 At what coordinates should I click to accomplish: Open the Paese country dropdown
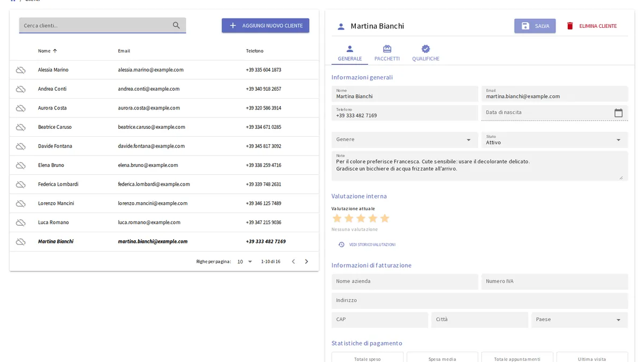[580, 320]
